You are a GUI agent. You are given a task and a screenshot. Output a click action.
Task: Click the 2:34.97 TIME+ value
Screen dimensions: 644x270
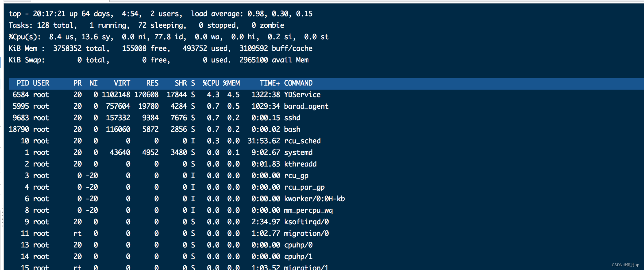(266, 222)
